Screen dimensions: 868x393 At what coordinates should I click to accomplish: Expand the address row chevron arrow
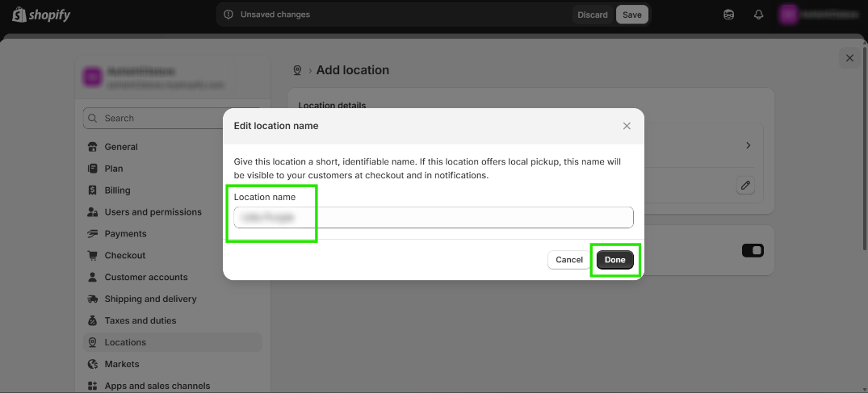[748, 145]
